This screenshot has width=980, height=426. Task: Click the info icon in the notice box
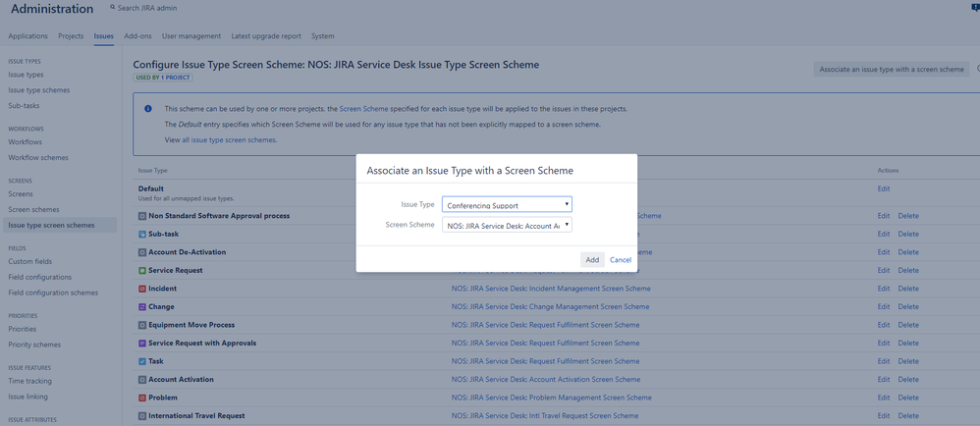[148, 109]
